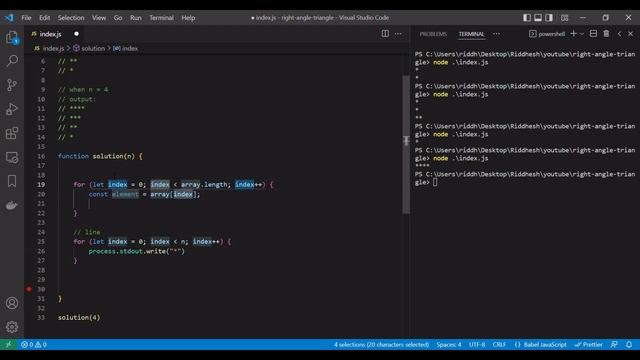This screenshot has width=640, height=360.
Task: Click line number 19 in gutter
Action: click(x=41, y=184)
